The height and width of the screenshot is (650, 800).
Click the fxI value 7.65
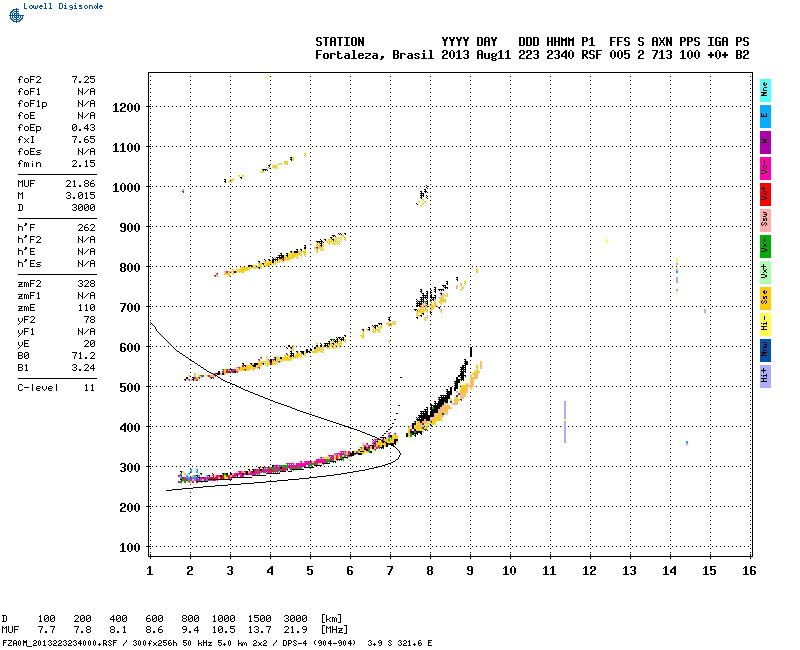pyautogui.click(x=84, y=140)
